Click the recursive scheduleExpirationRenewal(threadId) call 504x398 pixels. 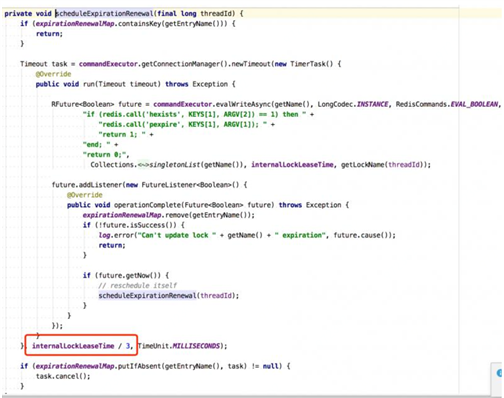tap(168, 296)
